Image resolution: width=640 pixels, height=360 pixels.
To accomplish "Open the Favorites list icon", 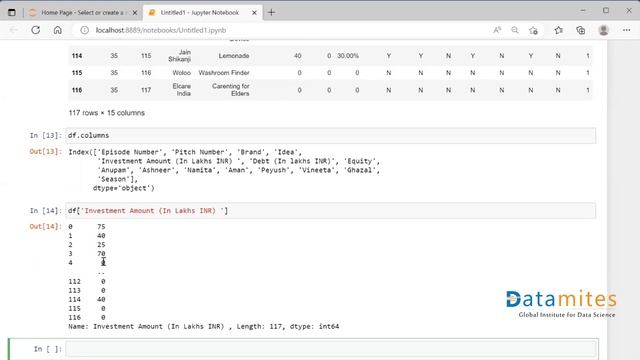I will coord(559,30).
